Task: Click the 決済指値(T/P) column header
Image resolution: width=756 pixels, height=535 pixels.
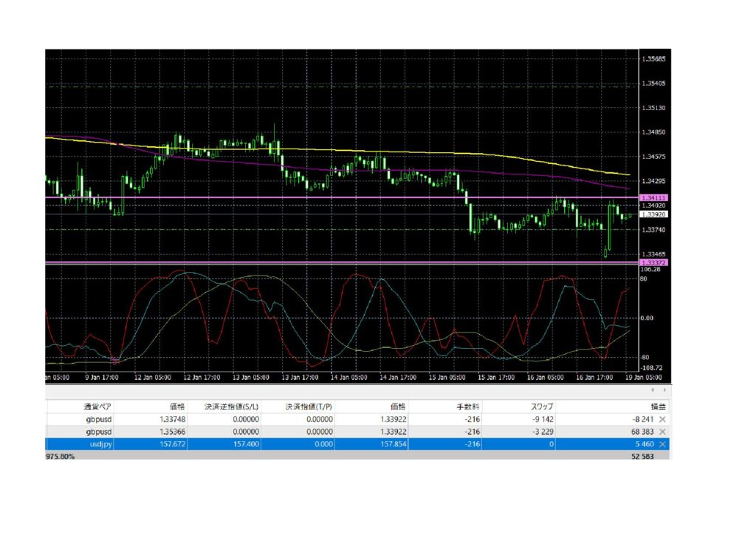Action: [x=309, y=406]
